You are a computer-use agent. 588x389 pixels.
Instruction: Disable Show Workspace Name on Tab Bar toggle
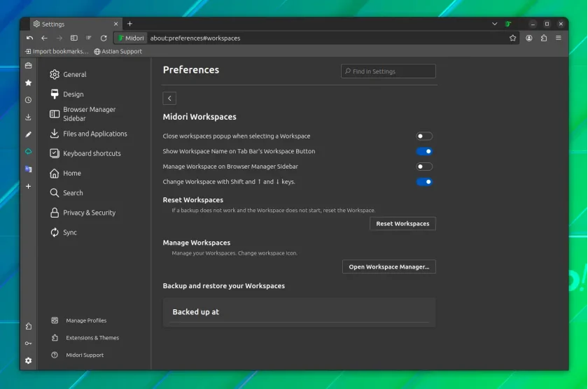click(424, 151)
